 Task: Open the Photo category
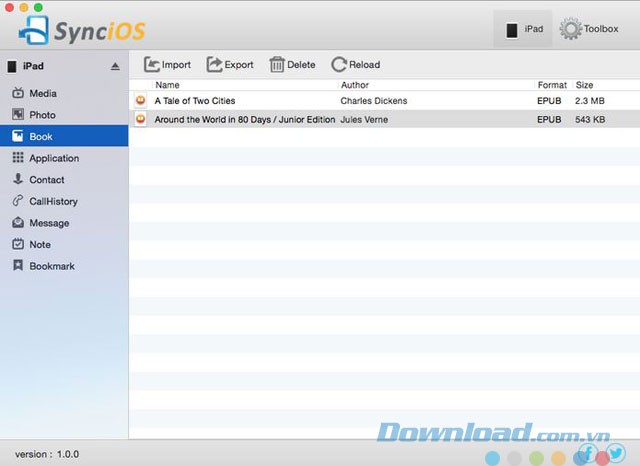pyautogui.click(x=42, y=115)
